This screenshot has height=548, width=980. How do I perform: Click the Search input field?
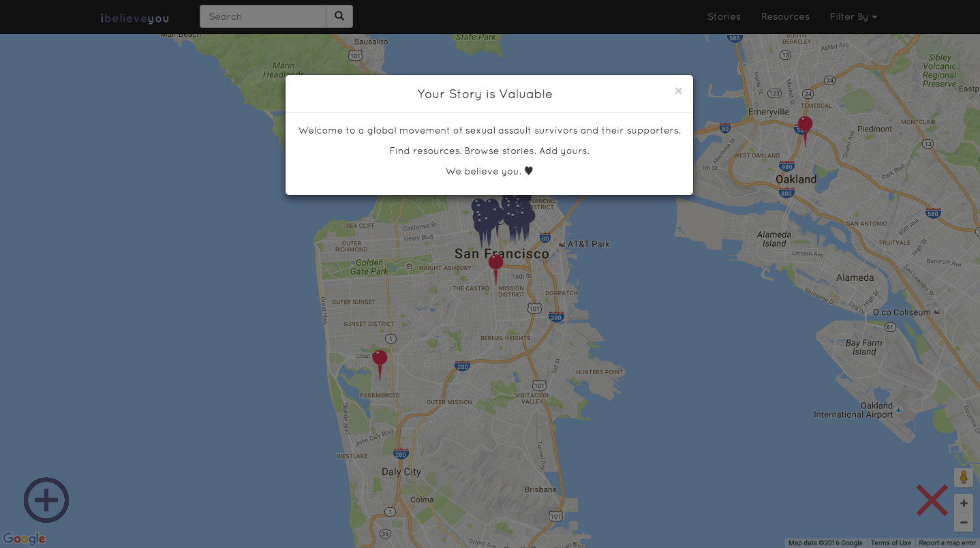(263, 16)
